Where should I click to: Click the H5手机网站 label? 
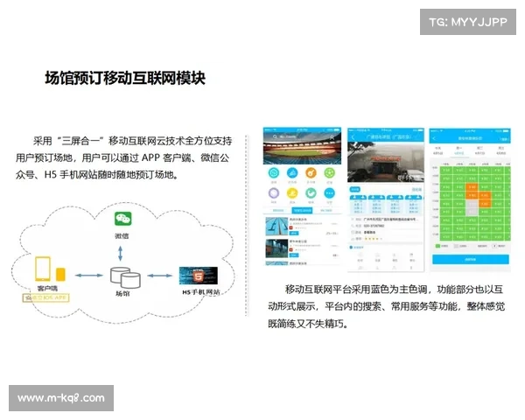pyautogui.click(x=201, y=292)
